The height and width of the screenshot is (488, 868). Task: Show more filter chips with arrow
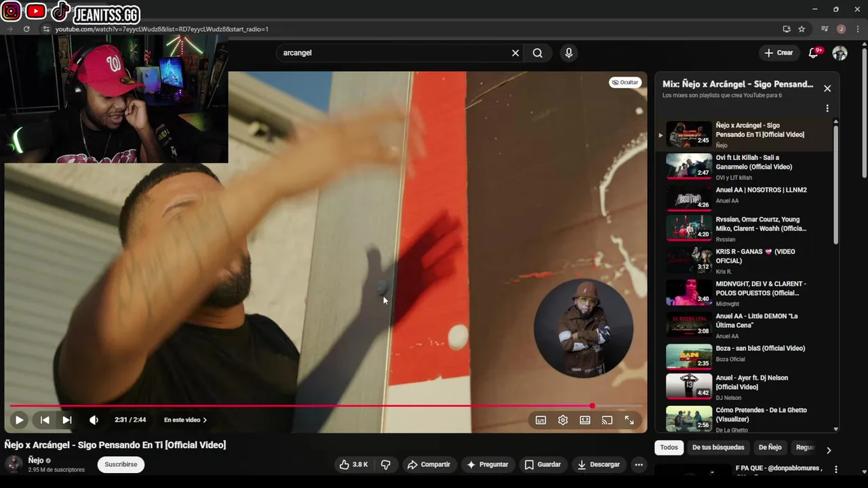click(x=828, y=450)
